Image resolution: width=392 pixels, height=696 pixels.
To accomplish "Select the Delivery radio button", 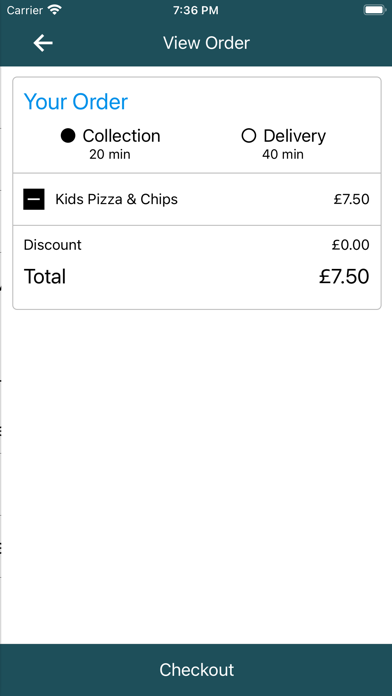I will click(x=249, y=136).
